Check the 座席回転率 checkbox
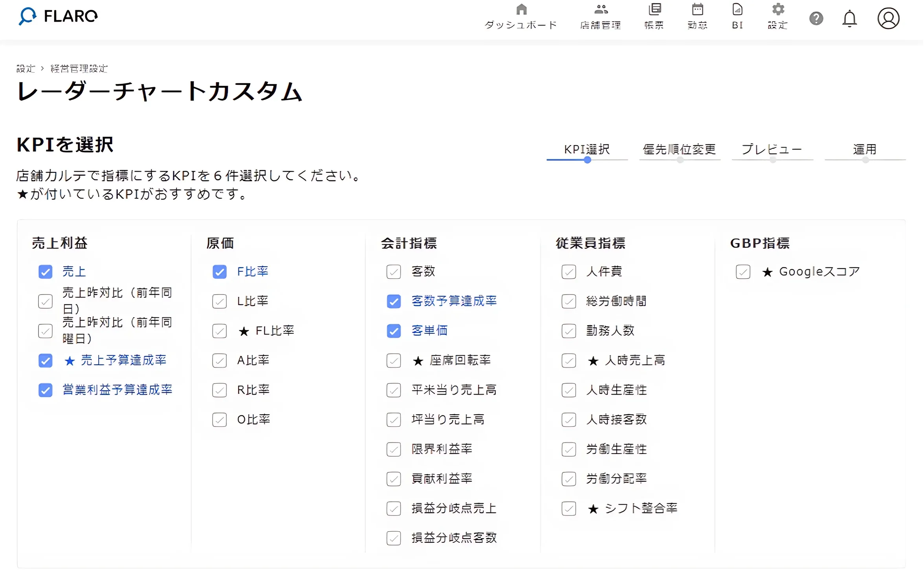This screenshot has width=924, height=578. tap(394, 360)
